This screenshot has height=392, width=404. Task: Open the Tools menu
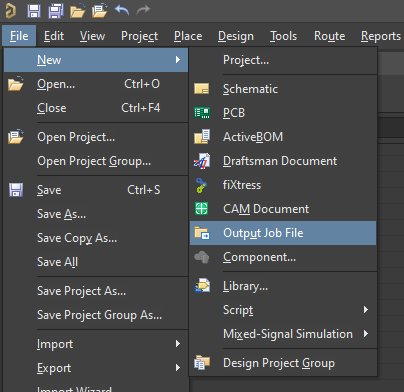(x=283, y=36)
